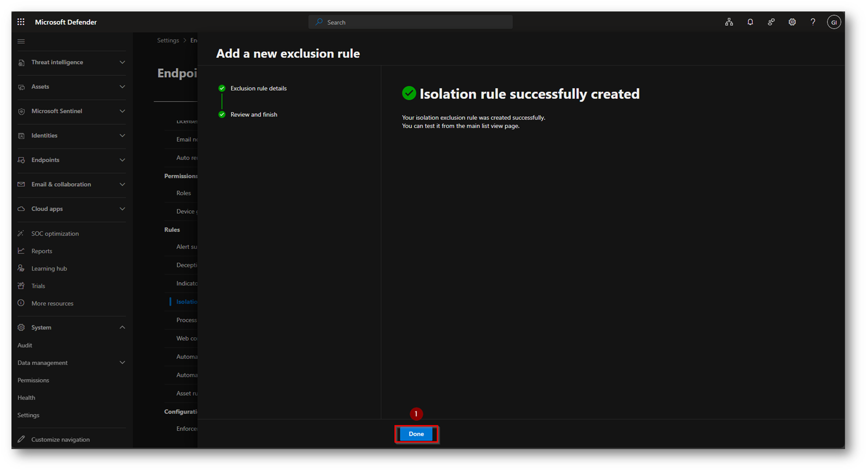The height and width of the screenshot is (472, 868).
Task: Expand the Threat intelligence chevron
Action: [x=122, y=63]
